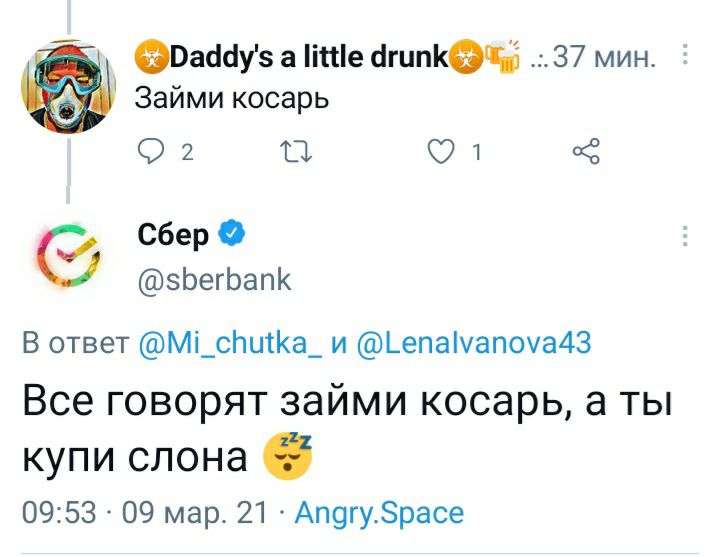The height and width of the screenshot is (557, 708).
Task: Retweet the "Займи косарь" tweet
Action: (300, 153)
